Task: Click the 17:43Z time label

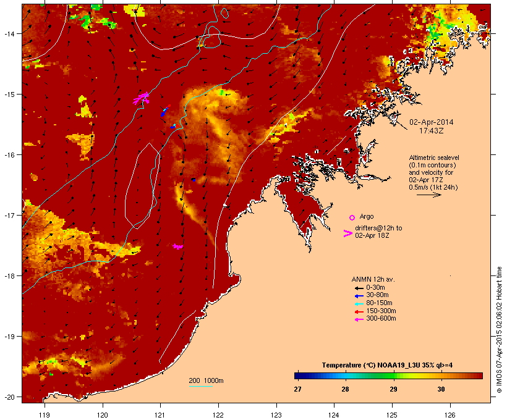Action: 432,131
